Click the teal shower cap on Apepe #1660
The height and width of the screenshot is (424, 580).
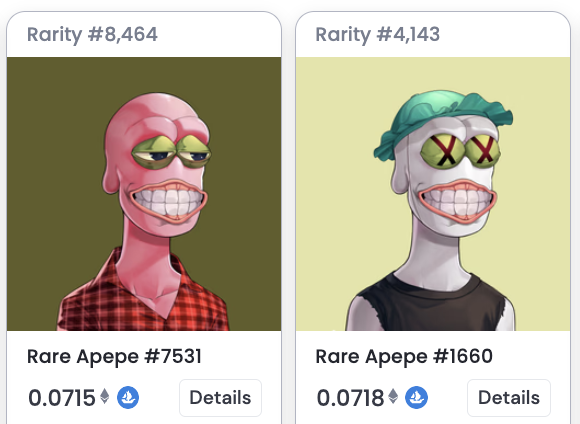pyautogui.click(x=442, y=121)
